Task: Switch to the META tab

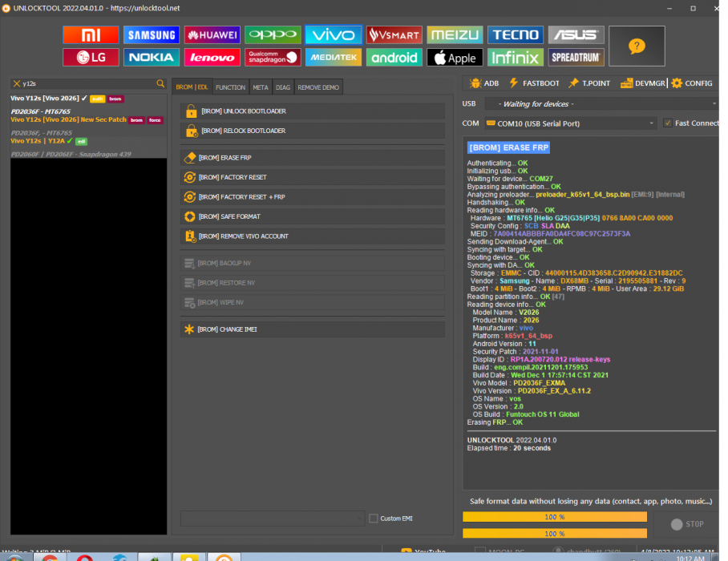Action: coord(261,87)
